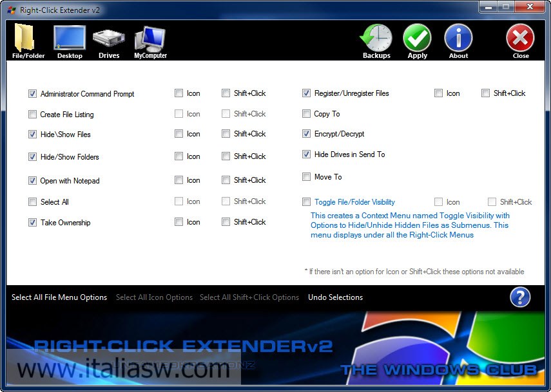
Task: Toggle the Hide/Show Folders checkbox
Action: pos(32,157)
